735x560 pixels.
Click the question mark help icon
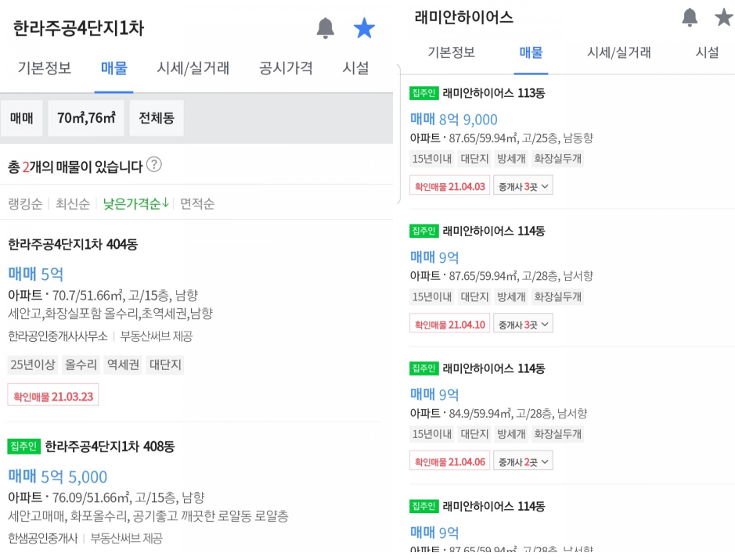[x=154, y=165]
